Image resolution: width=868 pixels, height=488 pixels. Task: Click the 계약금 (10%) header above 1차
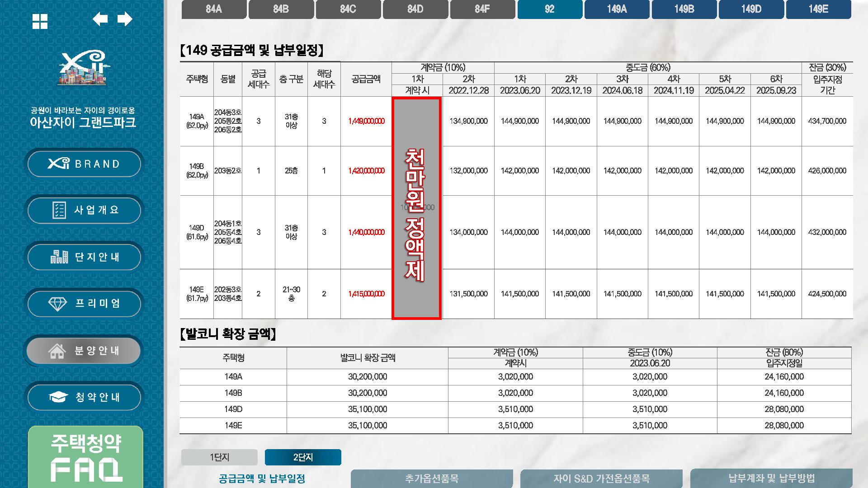click(x=443, y=68)
